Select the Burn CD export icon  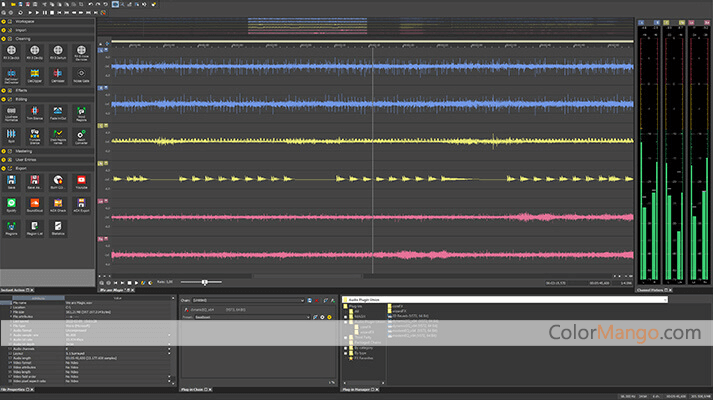click(58, 182)
